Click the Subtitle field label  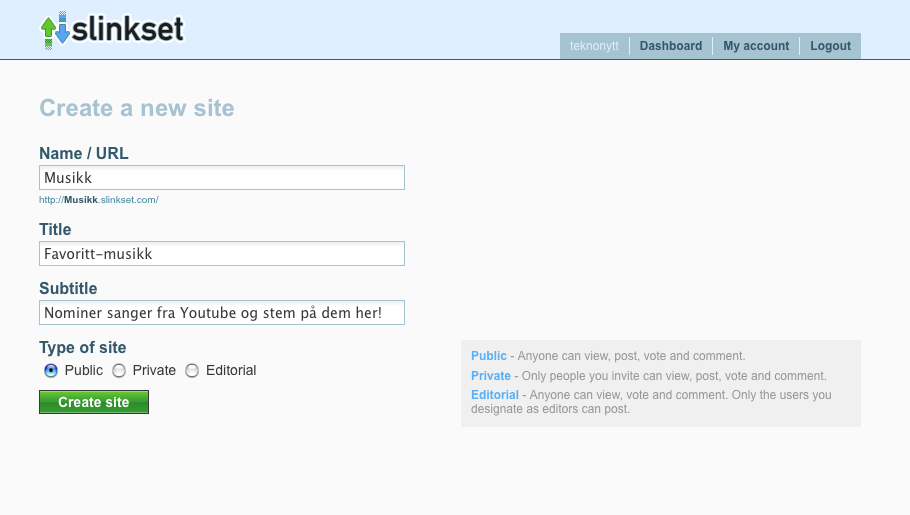click(68, 289)
